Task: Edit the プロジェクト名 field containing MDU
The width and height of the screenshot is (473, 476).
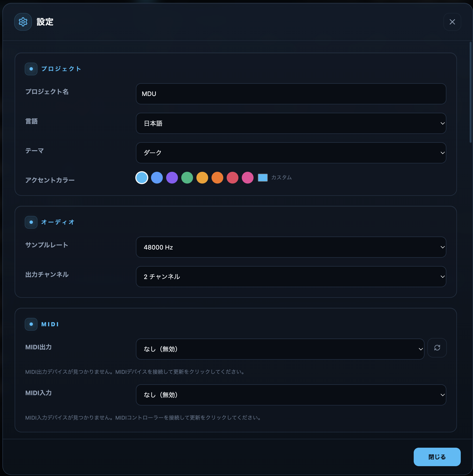Action: point(291,94)
